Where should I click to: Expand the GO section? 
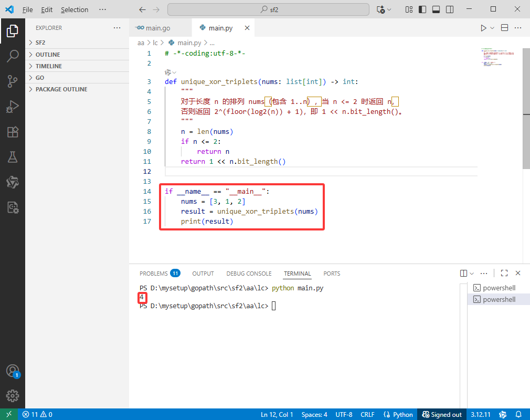[x=77, y=78]
